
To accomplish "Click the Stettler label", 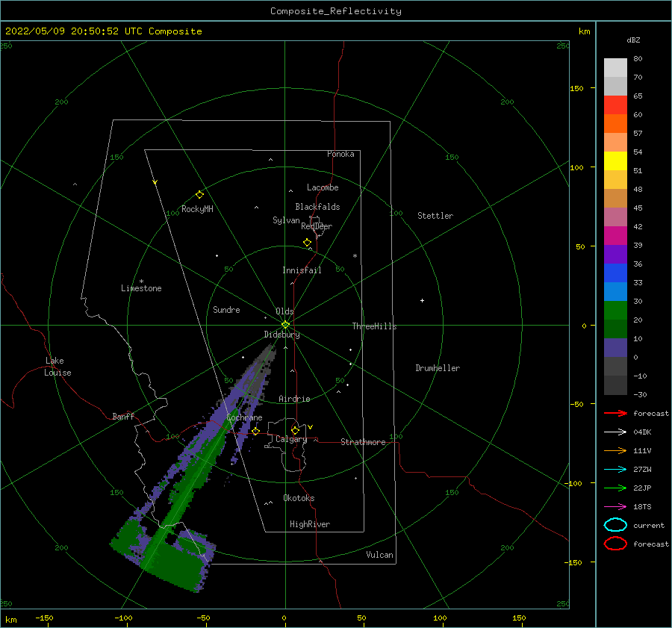I will (435, 216).
